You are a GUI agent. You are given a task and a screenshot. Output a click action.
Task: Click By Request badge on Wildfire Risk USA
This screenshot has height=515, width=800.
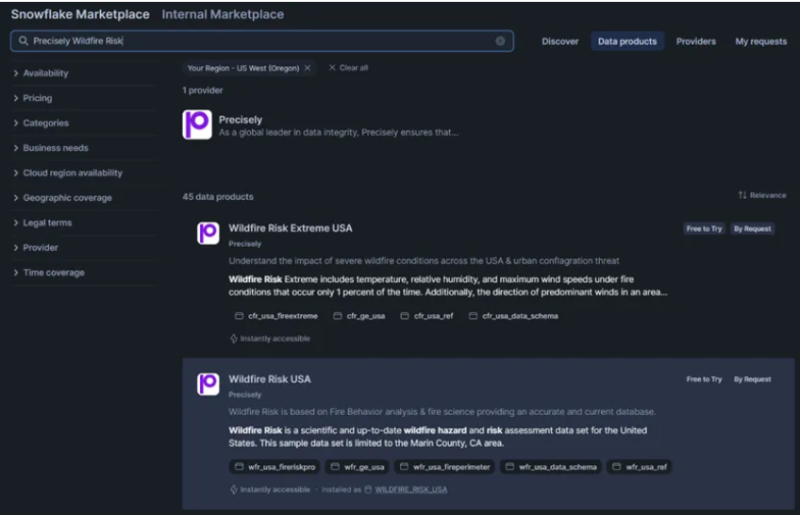click(752, 379)
